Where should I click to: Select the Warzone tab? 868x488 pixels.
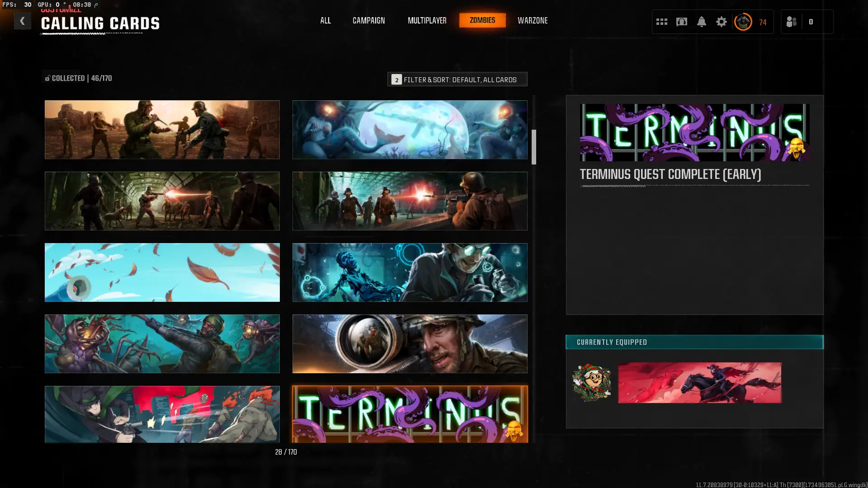(x=532, y=21)
